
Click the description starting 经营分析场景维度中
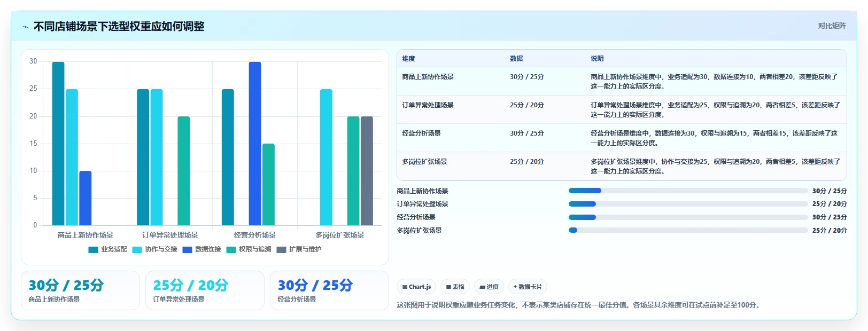tap(715, 138)
